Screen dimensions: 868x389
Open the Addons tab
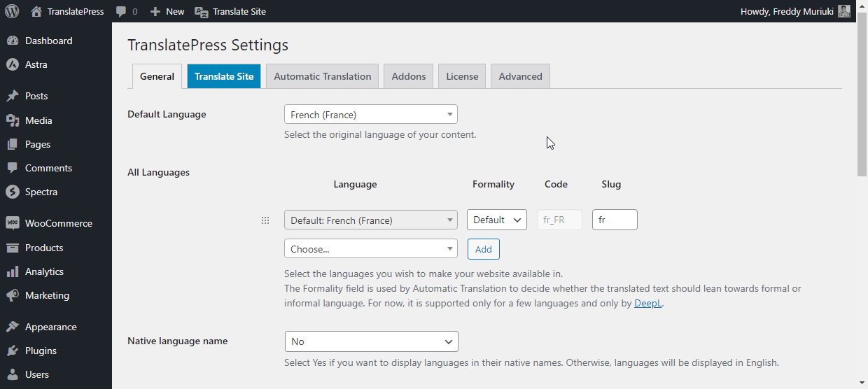[x=409, y=76]
